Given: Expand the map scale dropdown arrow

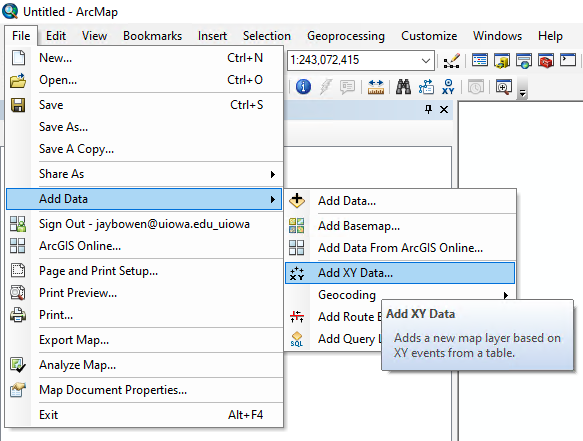Looking at the screenshot, I should coord(426,60).
